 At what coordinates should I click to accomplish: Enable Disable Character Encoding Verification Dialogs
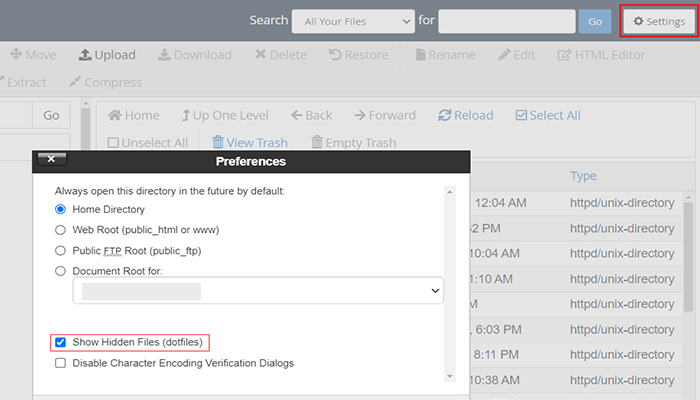[x=60, y=363]
